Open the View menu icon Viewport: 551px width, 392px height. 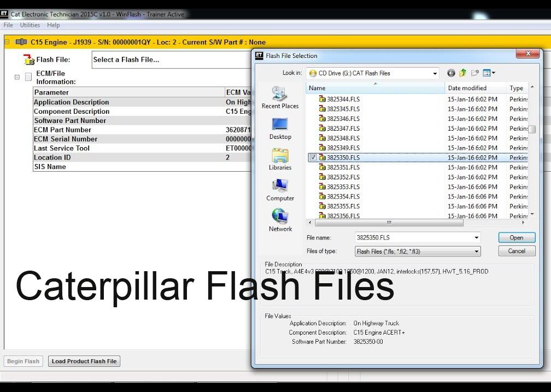coord(489,73)
